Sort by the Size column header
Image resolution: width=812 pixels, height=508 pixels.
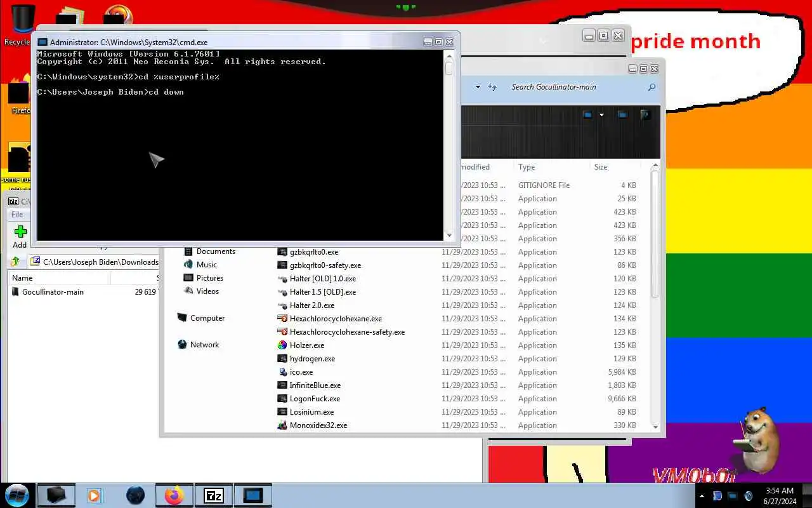[x=601, y=167]
